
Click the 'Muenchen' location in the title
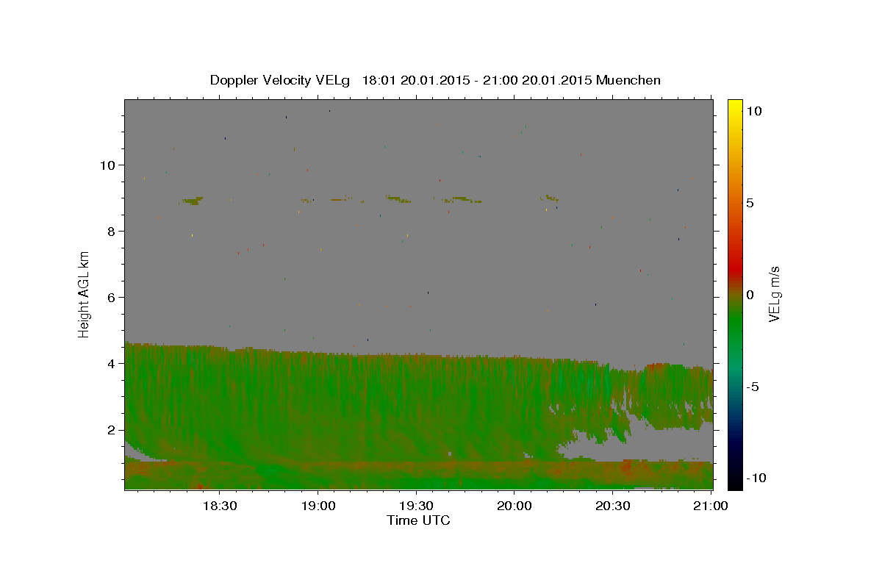tap(628, 80)
